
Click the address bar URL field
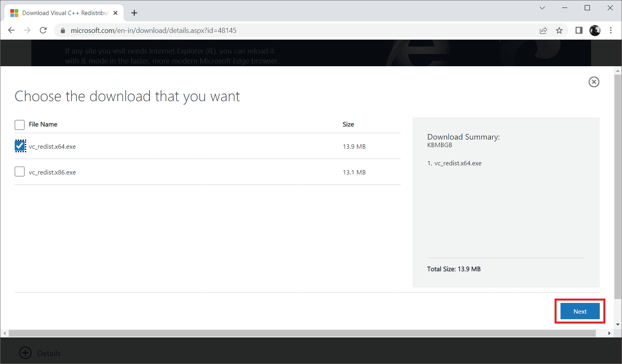coord(278,31)
